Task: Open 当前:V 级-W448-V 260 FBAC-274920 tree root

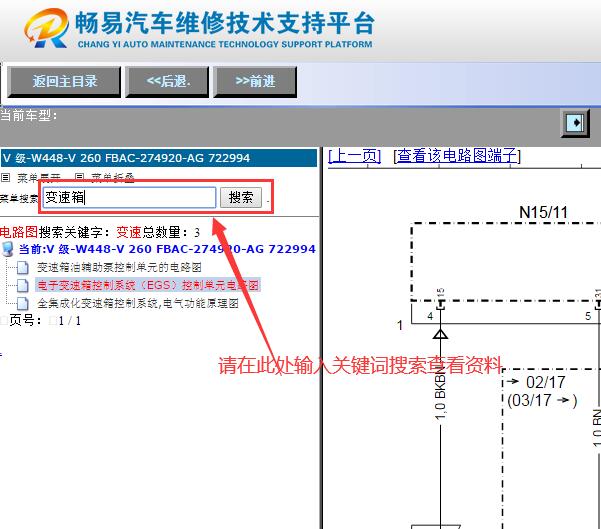Action: [167, 249]
